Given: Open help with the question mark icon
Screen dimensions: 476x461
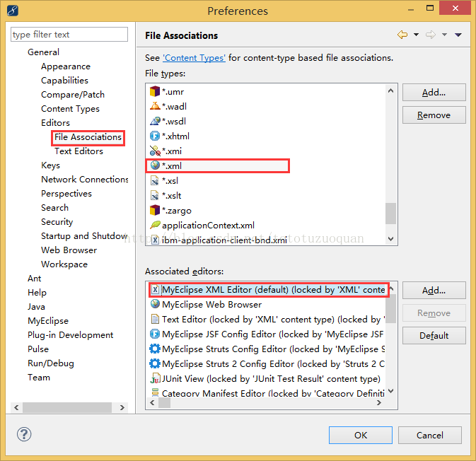Looking at the screenshot, I should [24, 434].
